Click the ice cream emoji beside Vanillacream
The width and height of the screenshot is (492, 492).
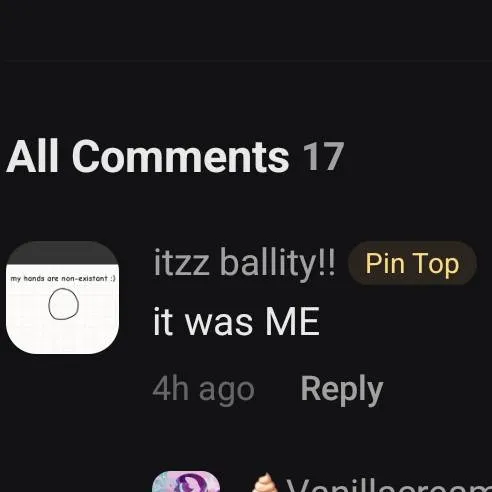[x=264, y=482]
